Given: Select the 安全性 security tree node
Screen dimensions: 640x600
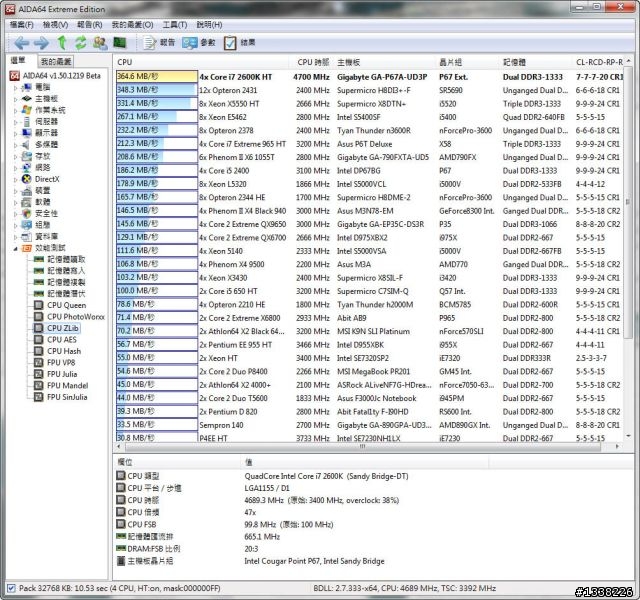Looking at the screenshot, I should [40, 213].
